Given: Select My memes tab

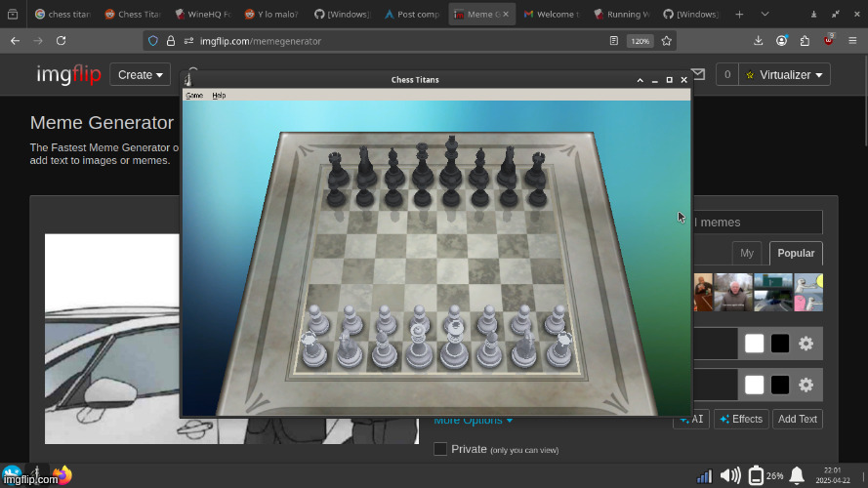Looking at the screenshot, I should 747,254.
